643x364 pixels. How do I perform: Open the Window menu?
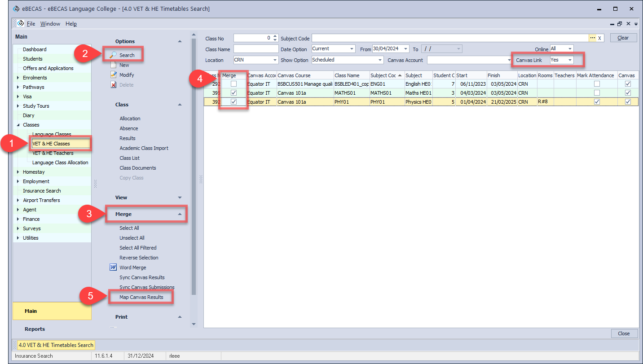pyautogui.click(x=50, y=24)
